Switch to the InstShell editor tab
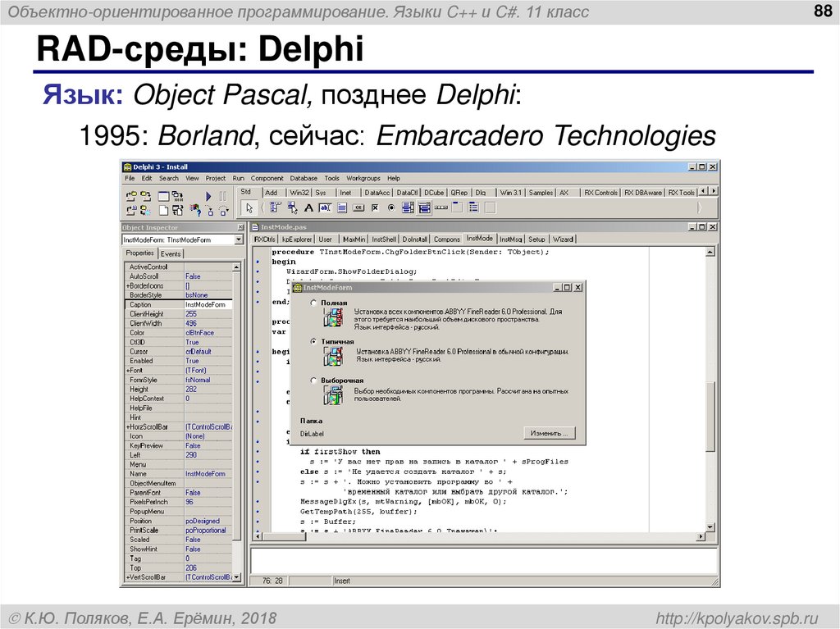 click(384, 239)
